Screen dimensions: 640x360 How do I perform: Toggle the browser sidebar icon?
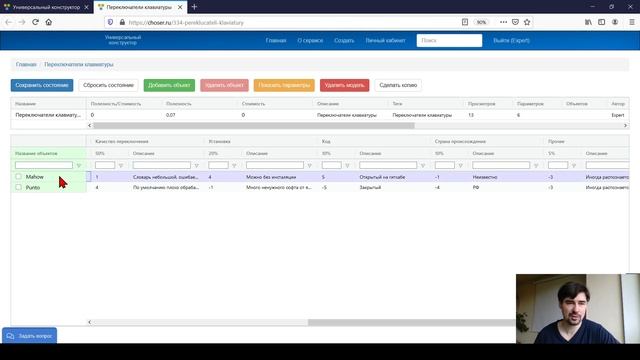click(x=601, y=22)
